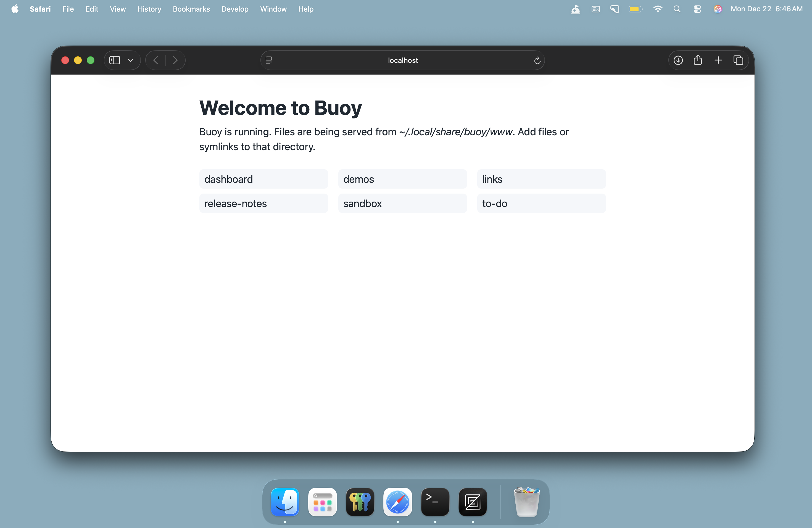
Task: Open the History menu
Action: 149,9
